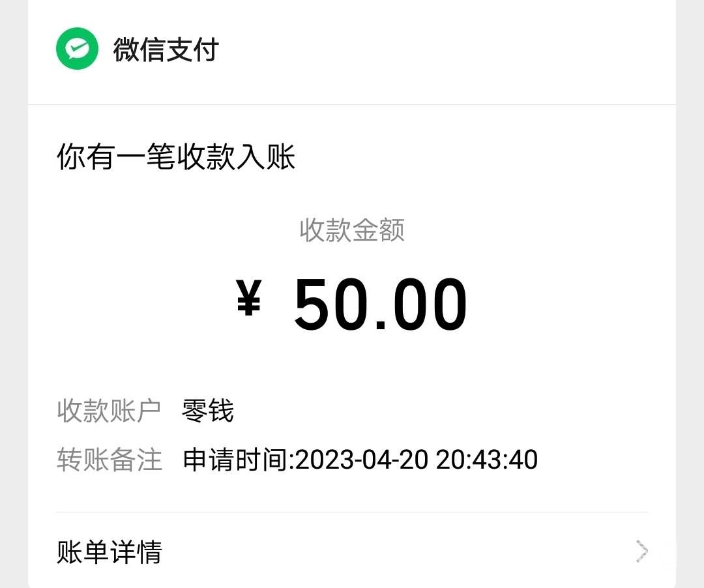
Task: Tap the 微信支付 header title
Action: (x=166, y=50)
